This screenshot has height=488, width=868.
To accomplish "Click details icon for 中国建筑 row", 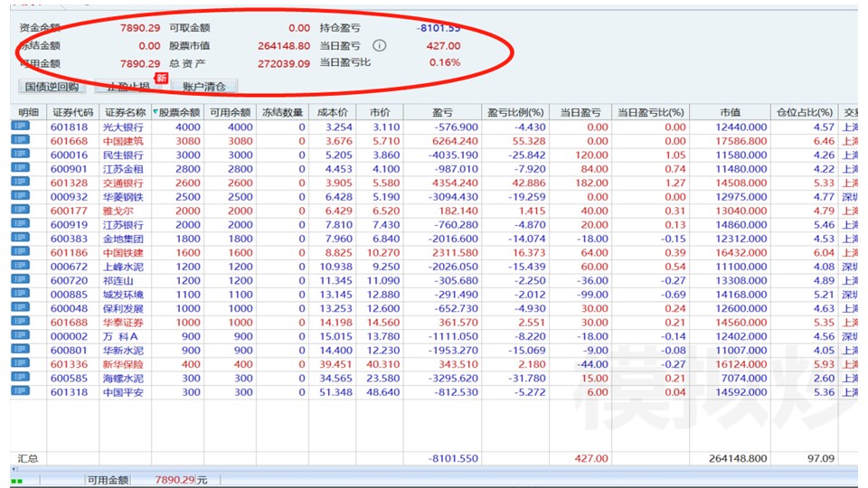I will click(21, 141).
